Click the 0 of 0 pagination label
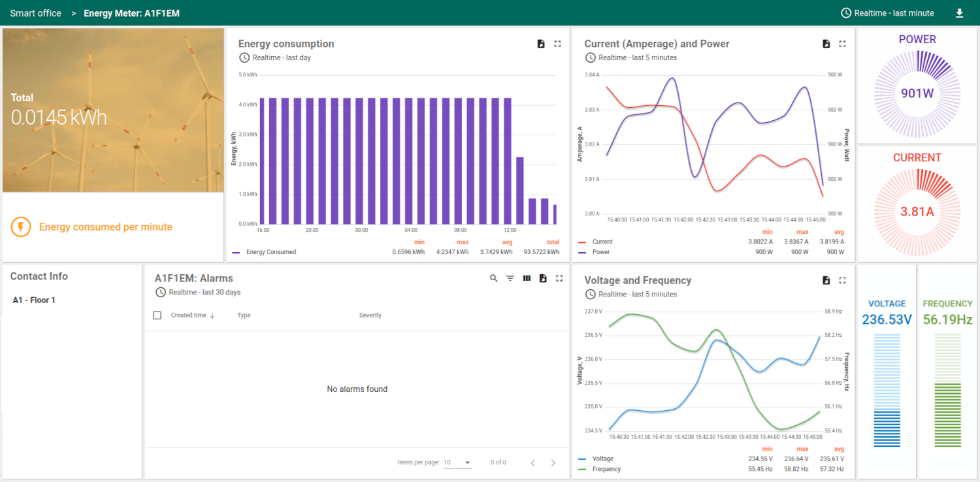 (x=498, y=462)
